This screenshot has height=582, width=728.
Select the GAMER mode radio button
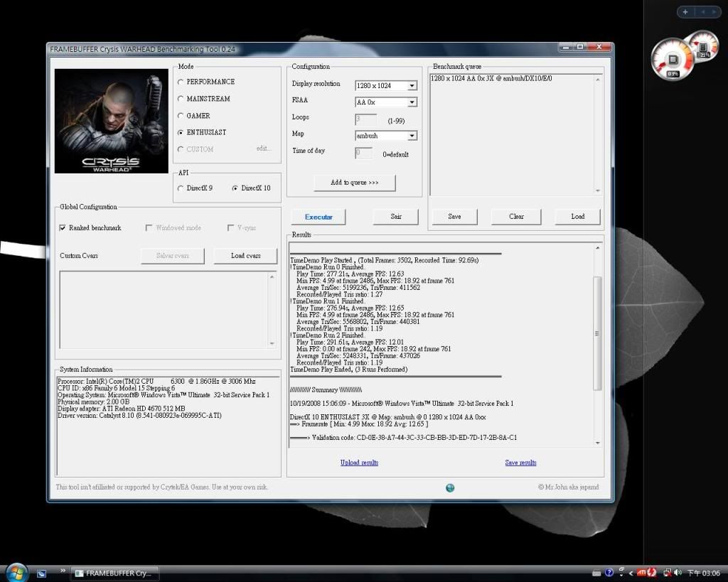[181, 116]
